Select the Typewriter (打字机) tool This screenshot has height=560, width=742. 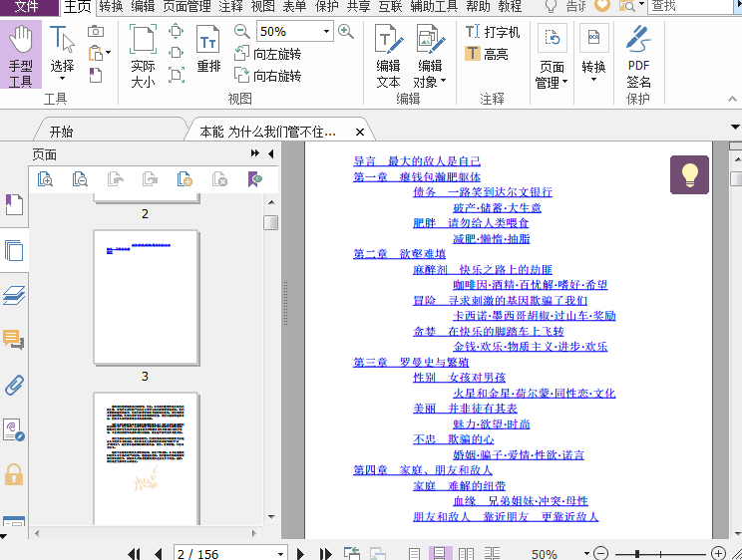point(493,32)
